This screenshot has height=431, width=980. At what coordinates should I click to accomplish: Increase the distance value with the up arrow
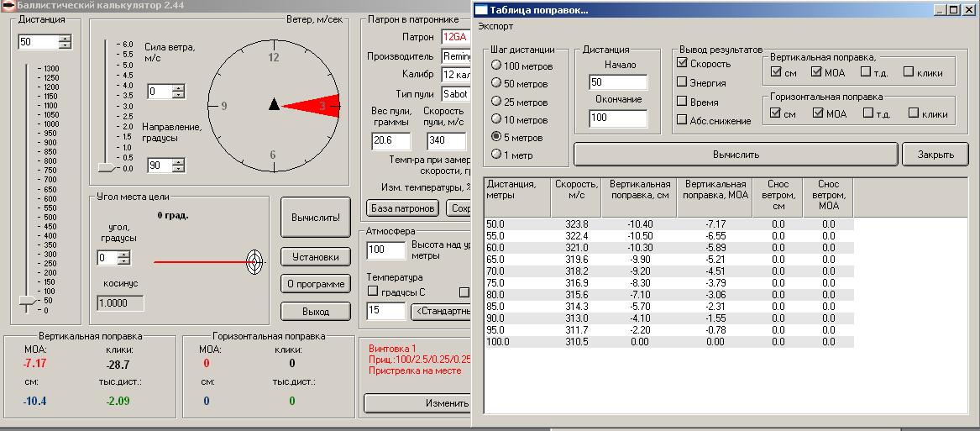point(65,39)
